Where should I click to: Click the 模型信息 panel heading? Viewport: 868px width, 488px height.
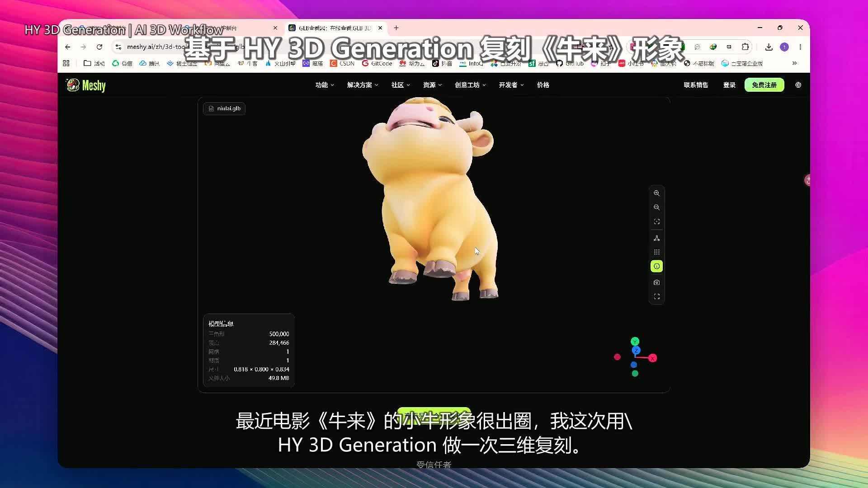tap(221, 324)
